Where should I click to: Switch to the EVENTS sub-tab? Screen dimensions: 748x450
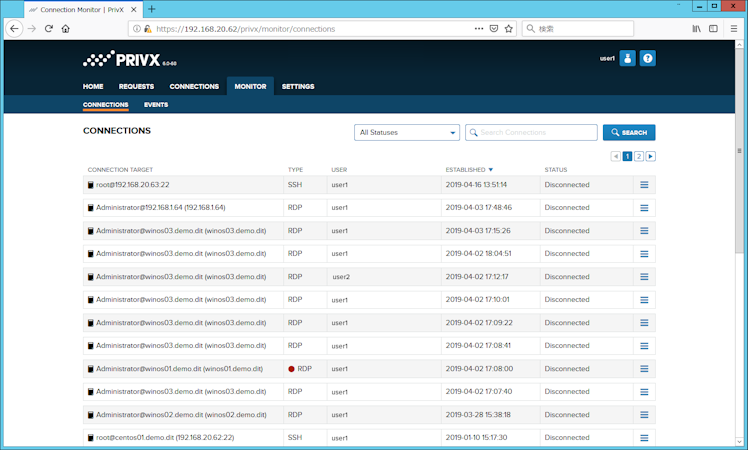point(156,105)
